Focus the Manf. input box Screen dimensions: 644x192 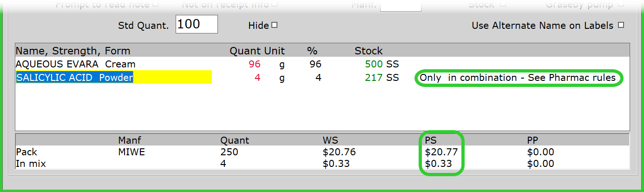[401, 5]
